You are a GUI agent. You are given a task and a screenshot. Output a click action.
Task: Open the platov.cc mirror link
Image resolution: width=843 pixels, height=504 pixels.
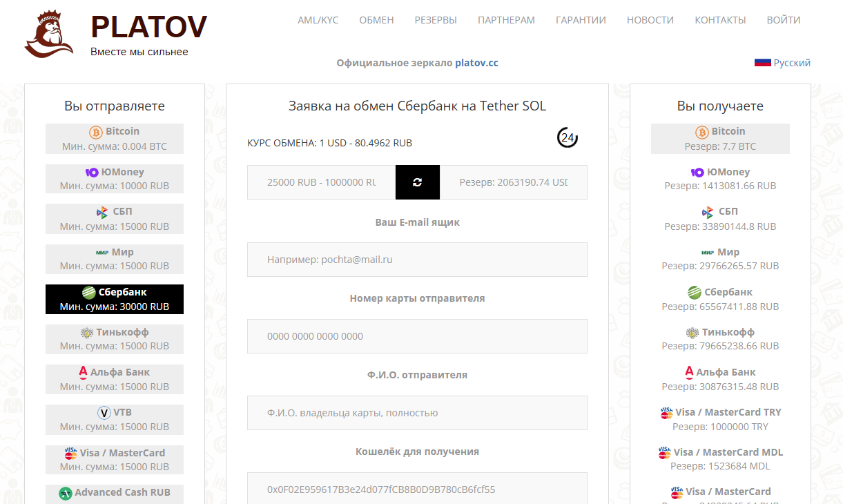476,63
